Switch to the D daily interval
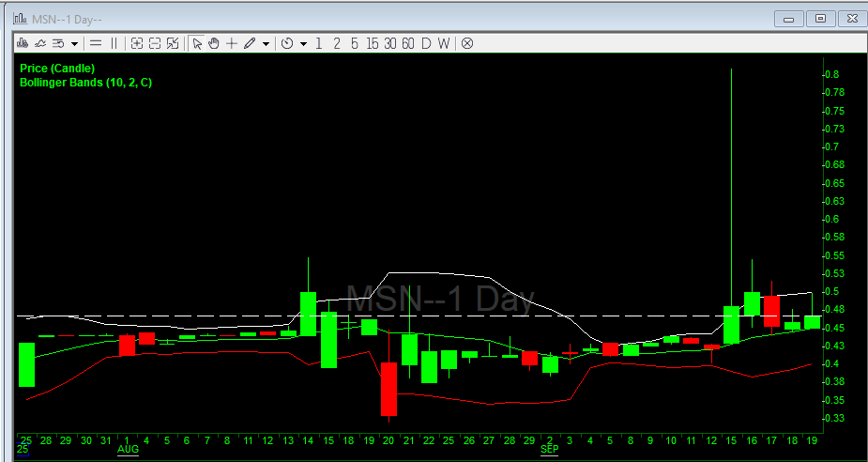 (425, 43)
